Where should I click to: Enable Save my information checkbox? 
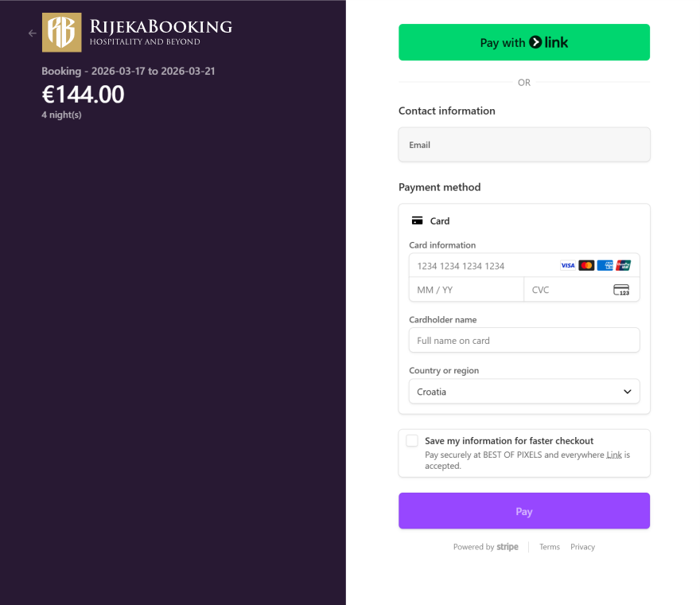(412, 441)
